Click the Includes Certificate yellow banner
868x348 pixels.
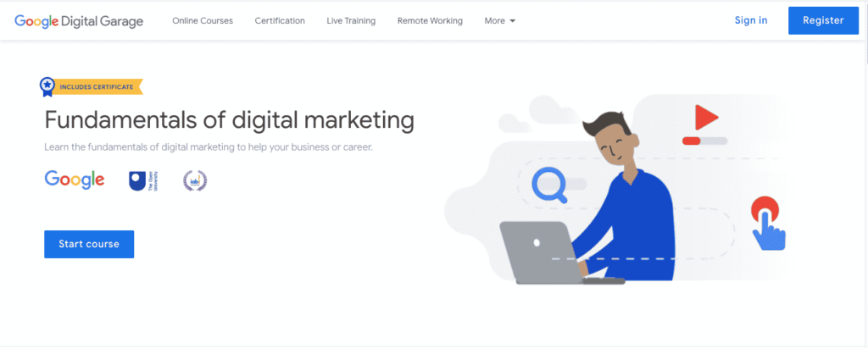pyautogui.click(x=97, y=87)
